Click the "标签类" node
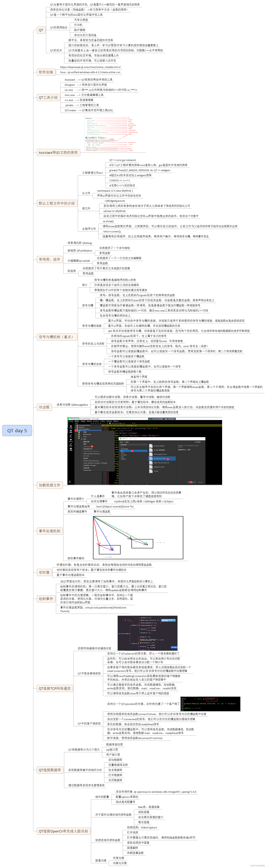This screenshot has width=267, height=868. click(x=72, y=271)
